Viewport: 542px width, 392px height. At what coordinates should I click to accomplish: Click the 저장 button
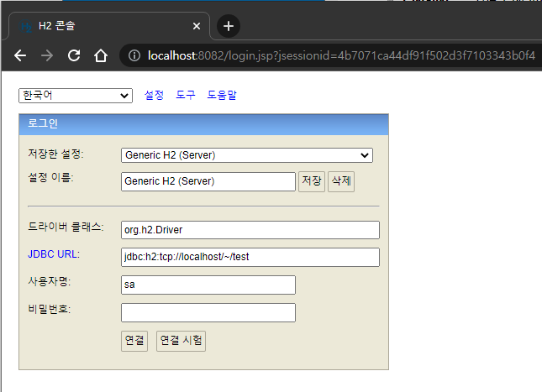point(312,181)
